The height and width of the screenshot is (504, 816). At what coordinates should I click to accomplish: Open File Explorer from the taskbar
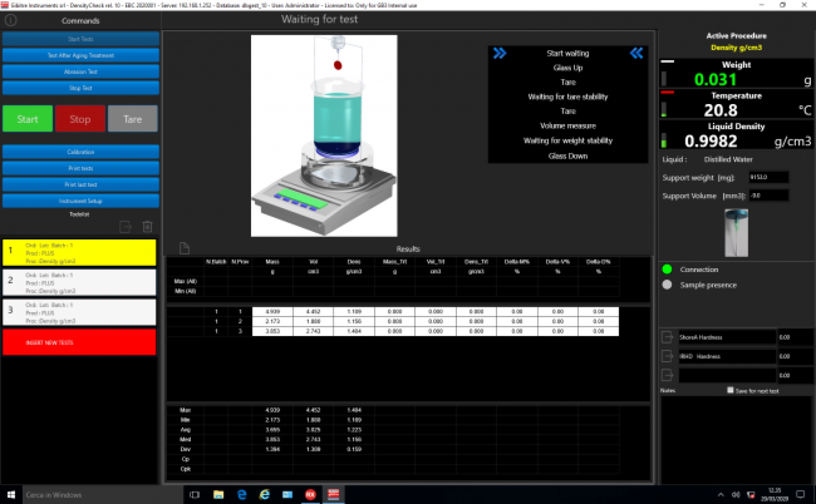[x=218, y=495]
